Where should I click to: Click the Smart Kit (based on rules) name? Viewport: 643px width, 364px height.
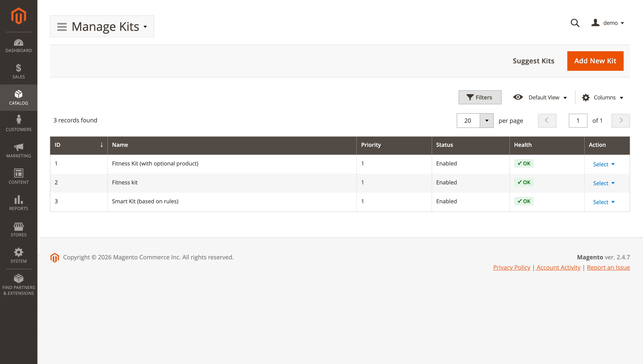point(145,201)
